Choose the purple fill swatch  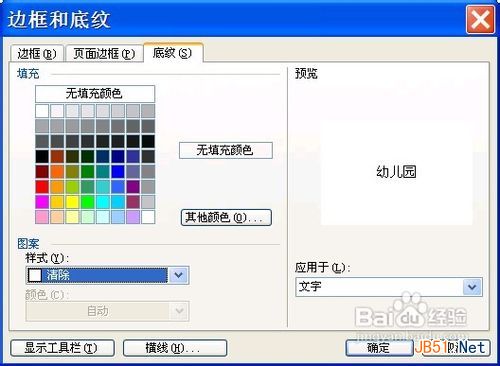click(x=133, y=187)
